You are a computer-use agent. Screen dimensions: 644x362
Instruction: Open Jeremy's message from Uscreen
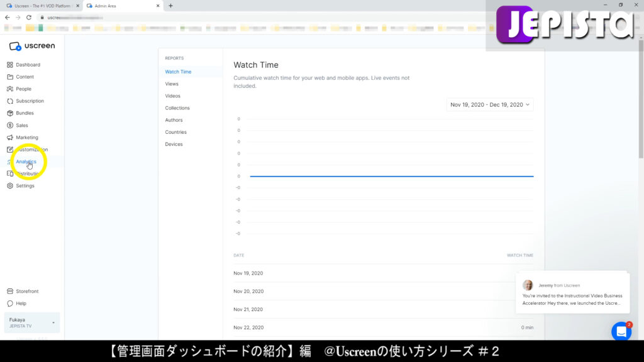[572, 293]
